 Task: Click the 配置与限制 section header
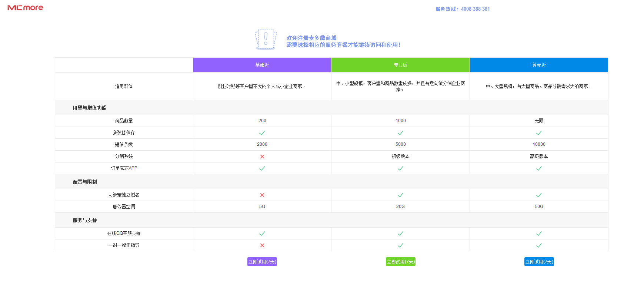click(331, 182)
